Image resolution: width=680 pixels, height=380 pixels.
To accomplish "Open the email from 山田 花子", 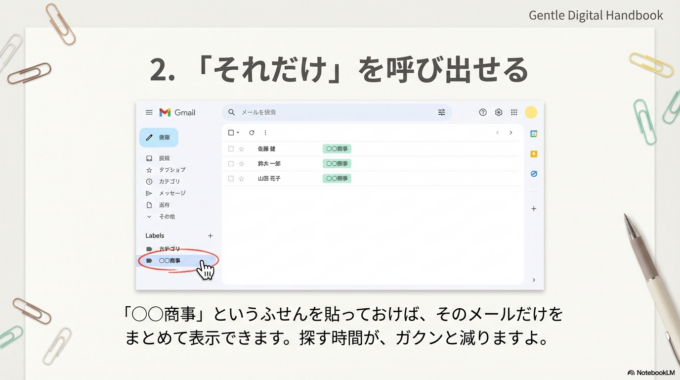I will [x=371, y=178].
